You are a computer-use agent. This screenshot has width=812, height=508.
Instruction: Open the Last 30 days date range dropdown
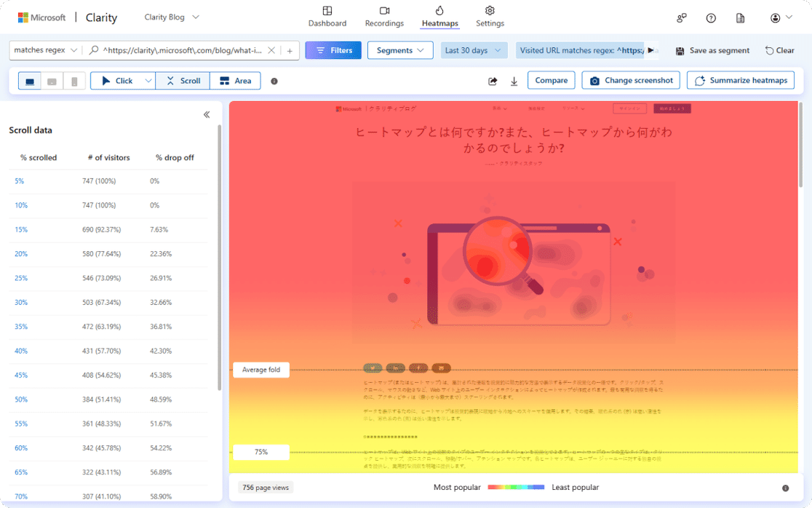coord(474,49)
